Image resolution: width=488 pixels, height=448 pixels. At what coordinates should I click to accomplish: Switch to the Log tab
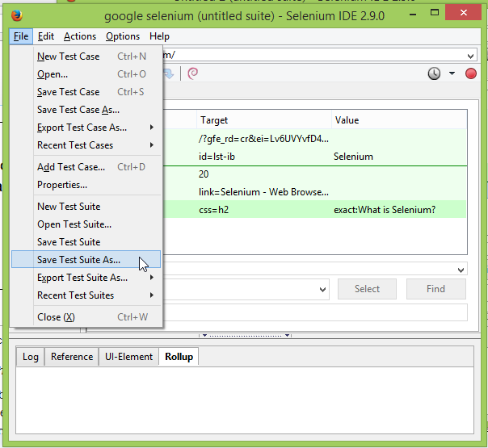[31, 357]
